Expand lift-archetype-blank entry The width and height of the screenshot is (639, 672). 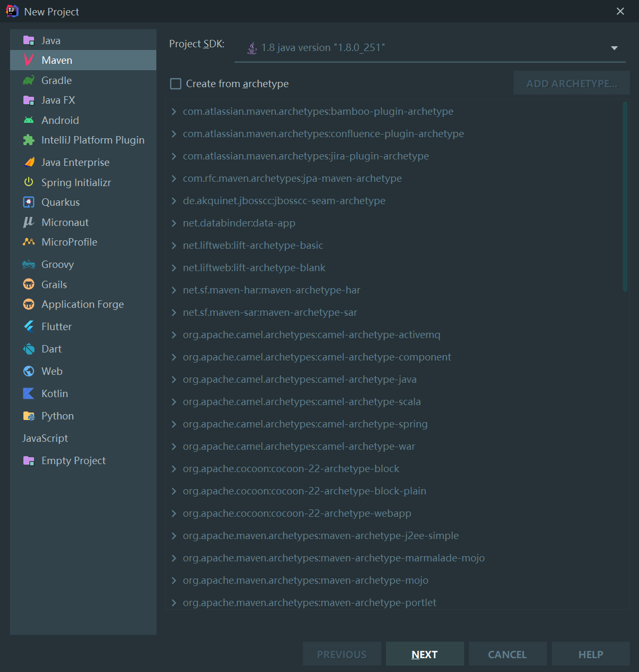point(174,267)
